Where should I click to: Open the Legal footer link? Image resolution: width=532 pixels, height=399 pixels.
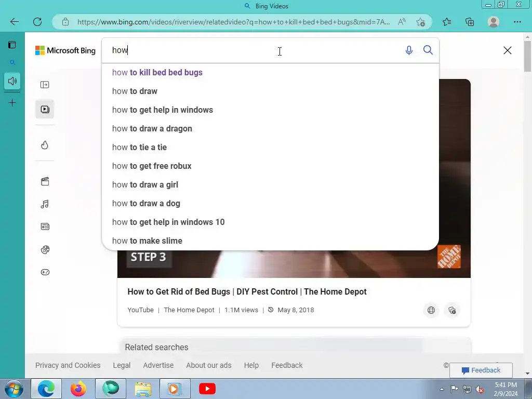(122, 365)
